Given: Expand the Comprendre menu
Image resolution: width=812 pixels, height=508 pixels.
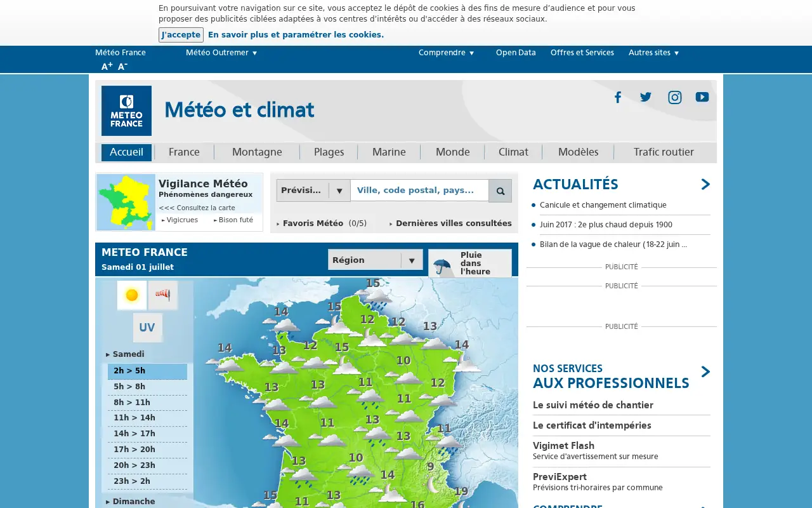Looking at the screenshot, I should pos(447,53).
